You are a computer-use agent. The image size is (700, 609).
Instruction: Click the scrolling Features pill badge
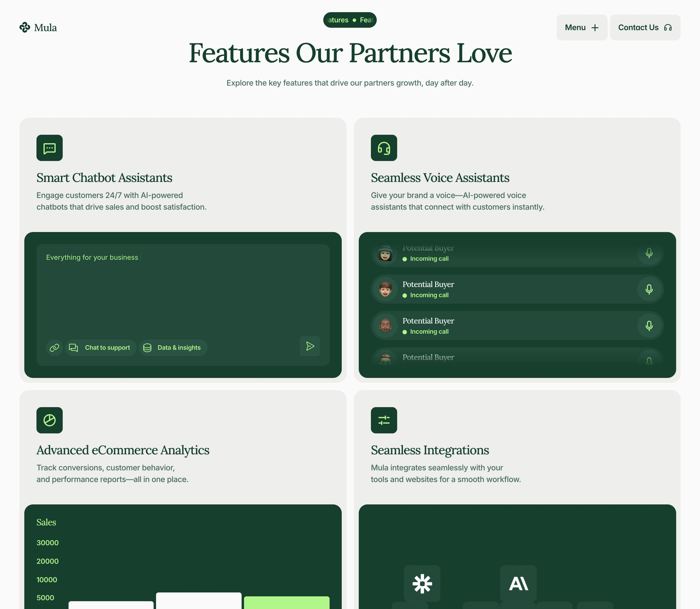350,20
